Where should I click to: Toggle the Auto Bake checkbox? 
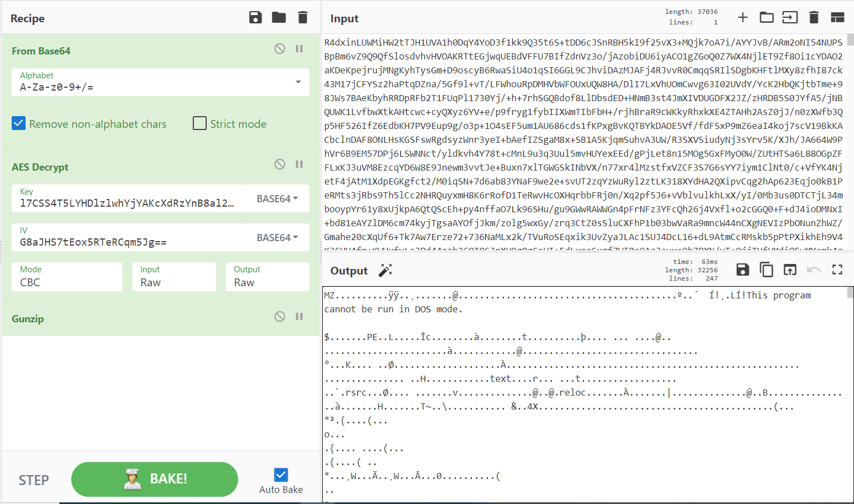click(281, 475)
